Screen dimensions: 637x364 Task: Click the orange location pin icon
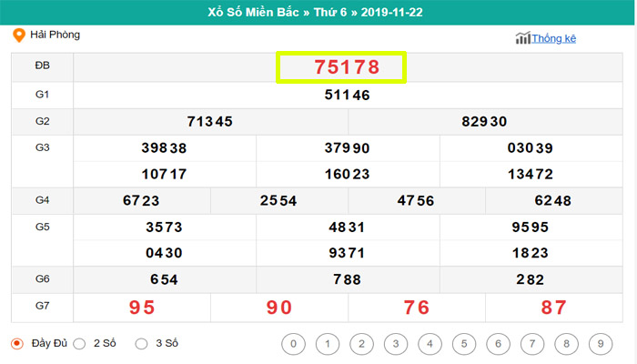tap(18, 35)
